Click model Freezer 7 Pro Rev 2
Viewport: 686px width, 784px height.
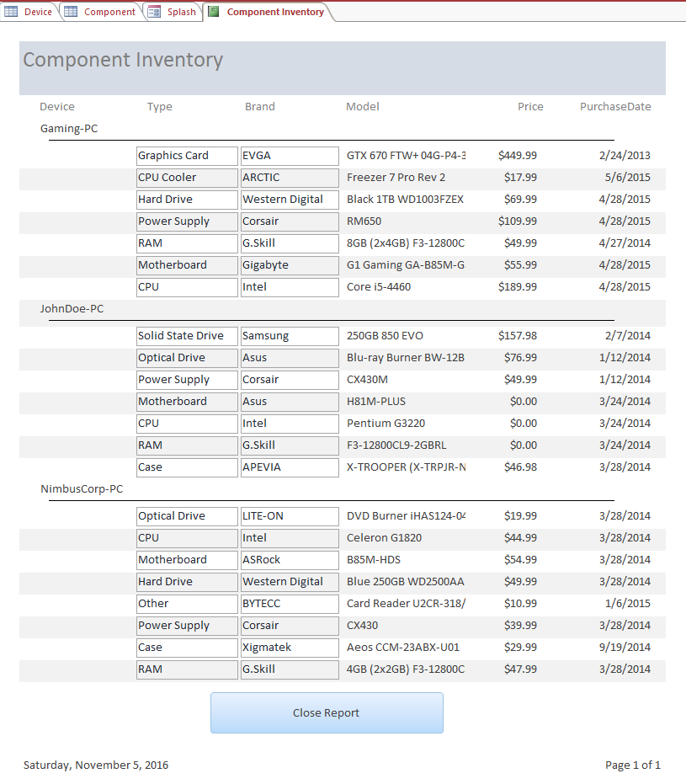(396, 178)
